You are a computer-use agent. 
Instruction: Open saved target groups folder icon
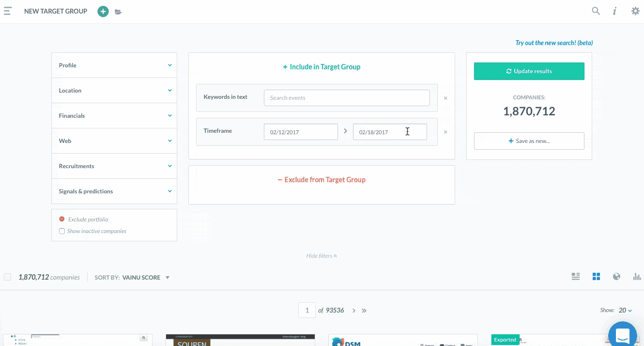pos(118,12)
